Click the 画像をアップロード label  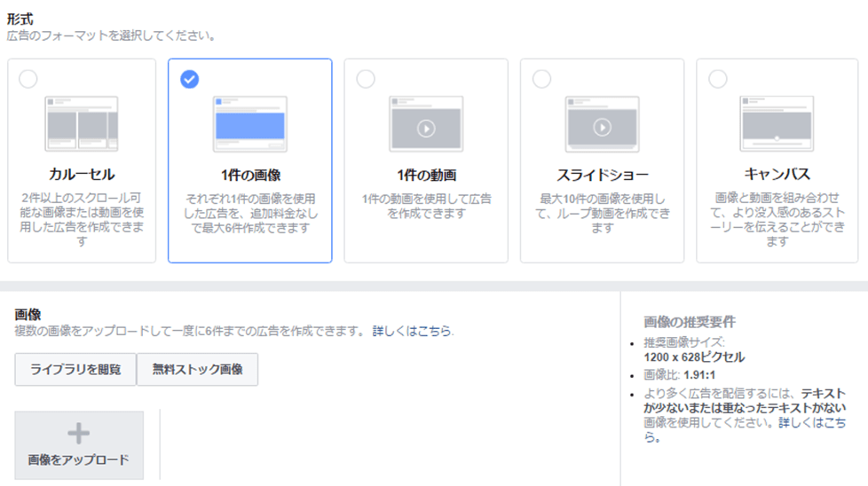coord(79,459)
